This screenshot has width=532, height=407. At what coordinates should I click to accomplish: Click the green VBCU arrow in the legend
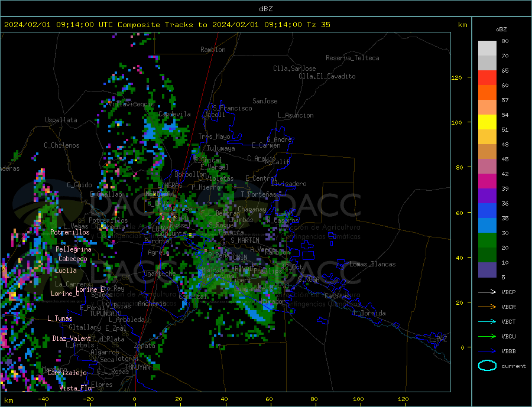click(x=487, y=337)
